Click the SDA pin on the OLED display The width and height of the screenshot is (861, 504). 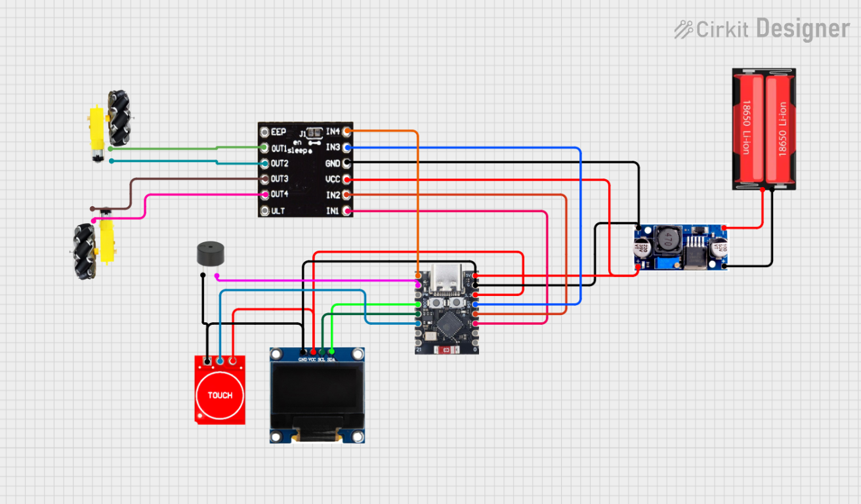tap(331, 353)
